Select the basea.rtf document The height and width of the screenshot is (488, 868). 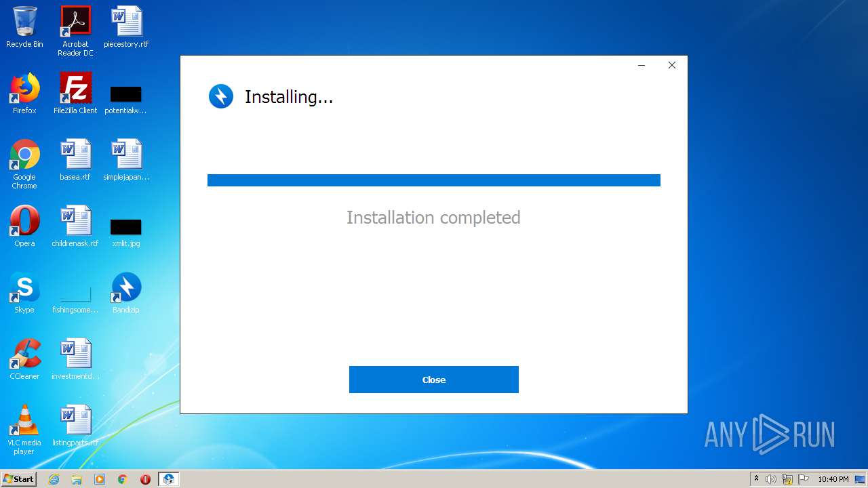click(x=75, y=160)
